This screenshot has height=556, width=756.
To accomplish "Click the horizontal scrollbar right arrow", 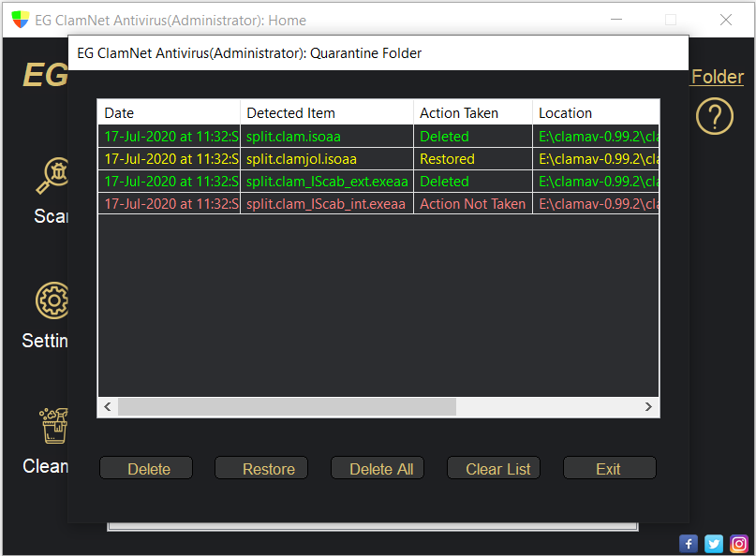I will [648, 406].
